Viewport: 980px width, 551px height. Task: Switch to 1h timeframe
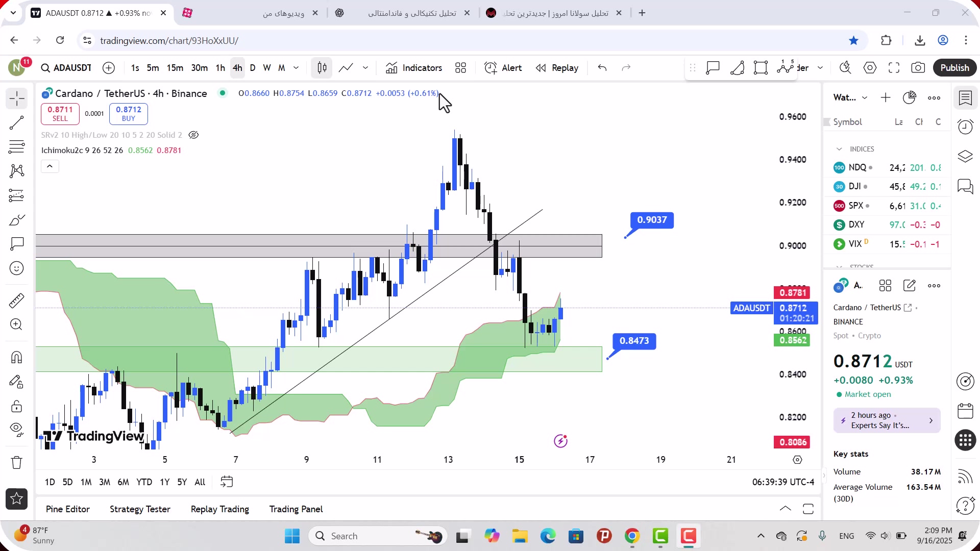[x=220, y=68]
